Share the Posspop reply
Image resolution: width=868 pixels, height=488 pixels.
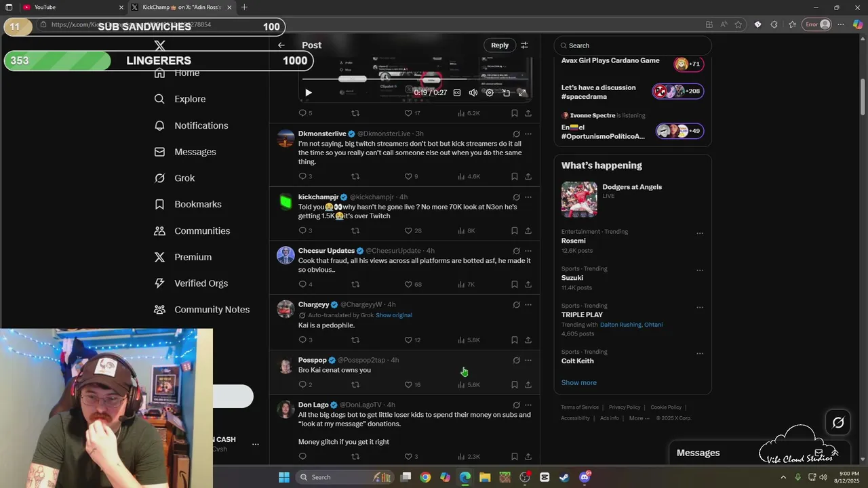(528, 385)
